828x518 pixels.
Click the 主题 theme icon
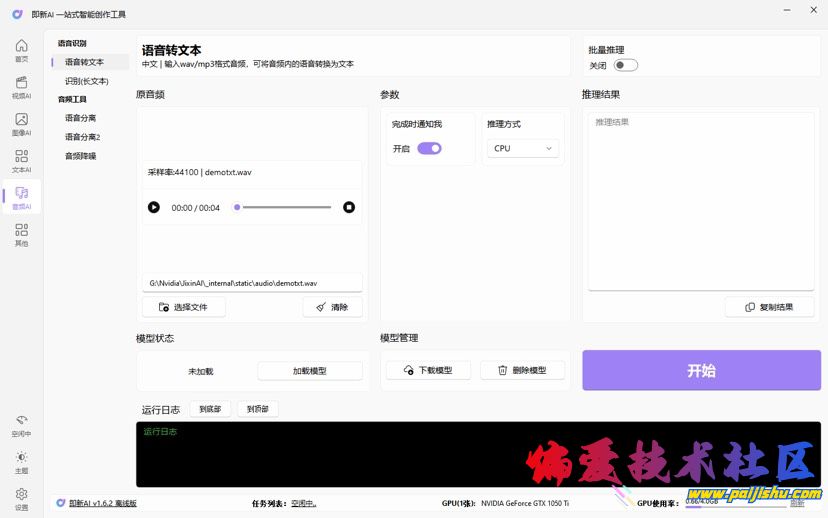click(x=21, y=461)
